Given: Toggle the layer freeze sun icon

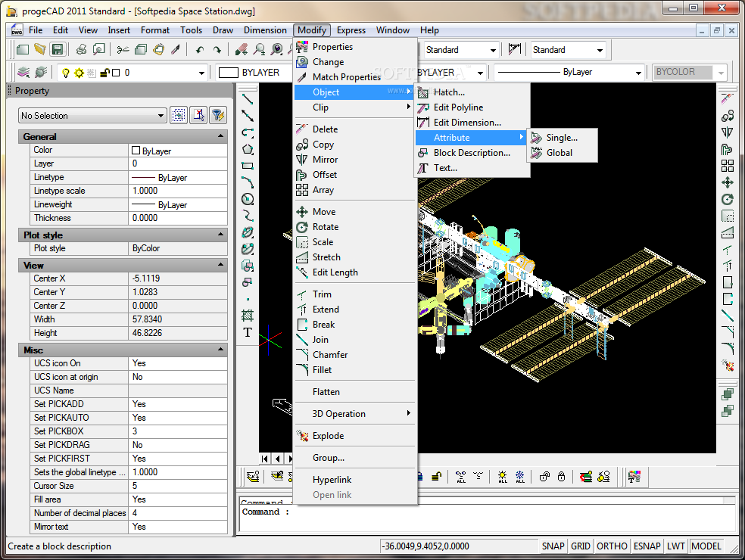Looking at the screenshot, I should [x=79, y=73].
